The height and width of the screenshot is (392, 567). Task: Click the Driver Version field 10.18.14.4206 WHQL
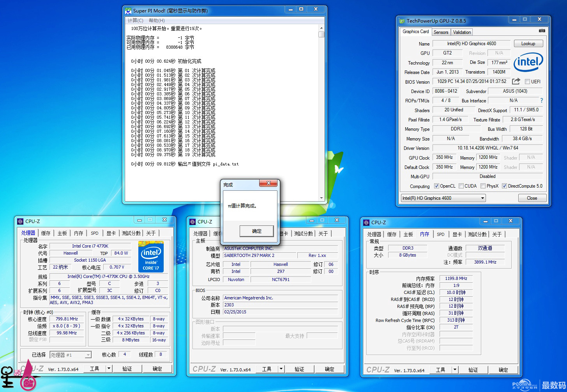coord(488,148)
